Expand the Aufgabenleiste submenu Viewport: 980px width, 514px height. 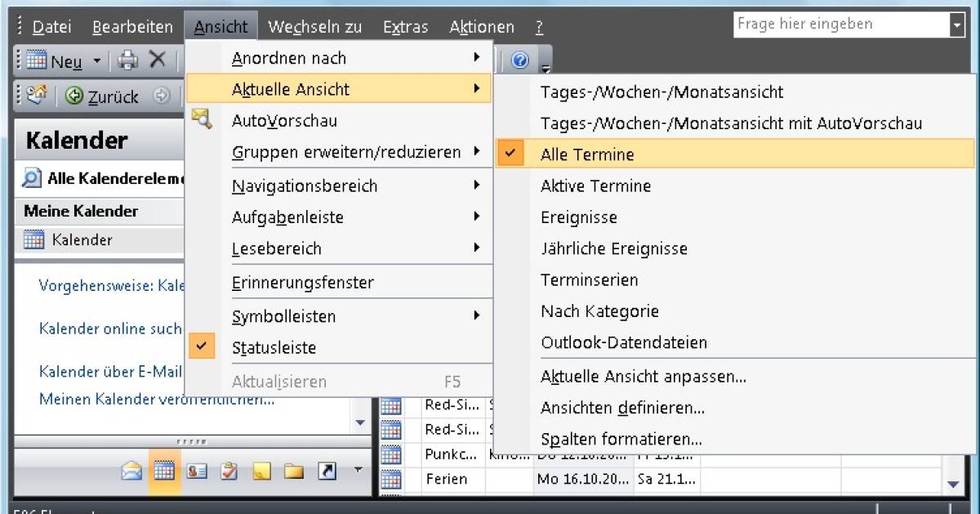coord(477,217)
